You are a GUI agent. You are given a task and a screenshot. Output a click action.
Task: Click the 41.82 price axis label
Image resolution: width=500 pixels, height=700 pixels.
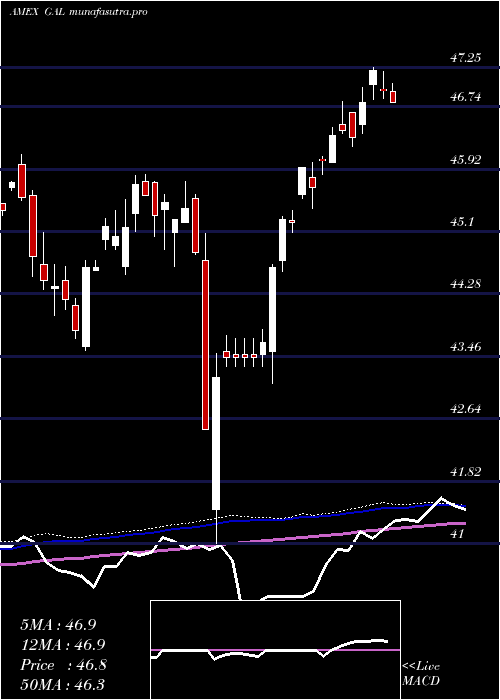click(x=465, y=471)
